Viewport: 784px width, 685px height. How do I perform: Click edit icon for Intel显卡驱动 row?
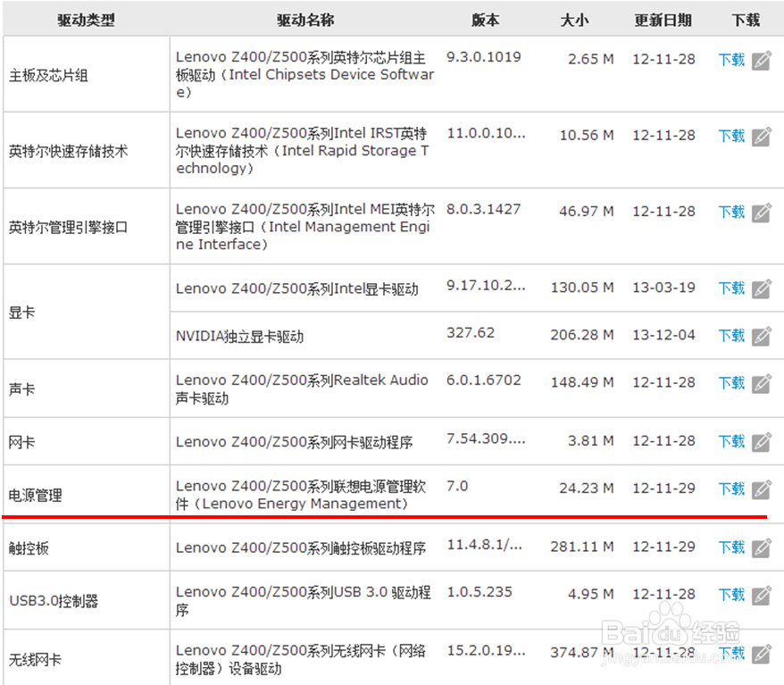762,288
